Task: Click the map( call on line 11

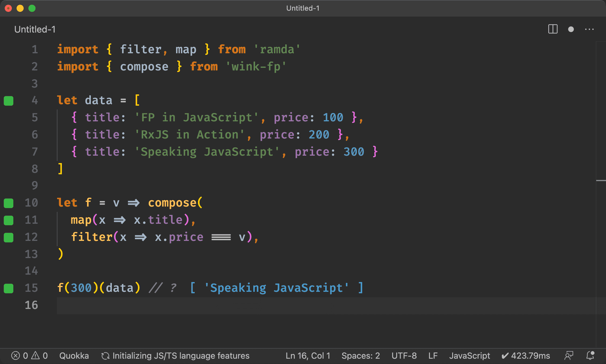Action: point(84,220)
